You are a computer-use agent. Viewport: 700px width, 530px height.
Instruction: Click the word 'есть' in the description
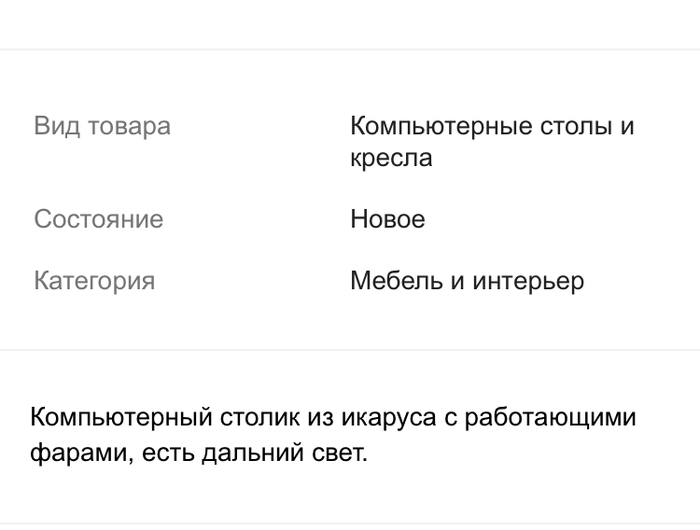point(166,453)
